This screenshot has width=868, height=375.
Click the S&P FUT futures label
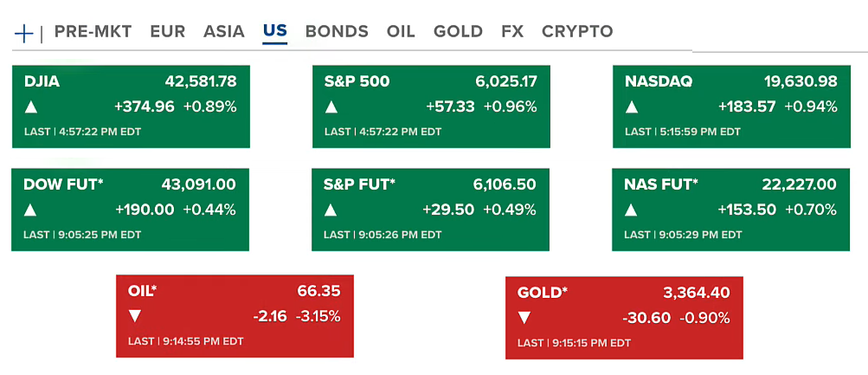(359, 184)
